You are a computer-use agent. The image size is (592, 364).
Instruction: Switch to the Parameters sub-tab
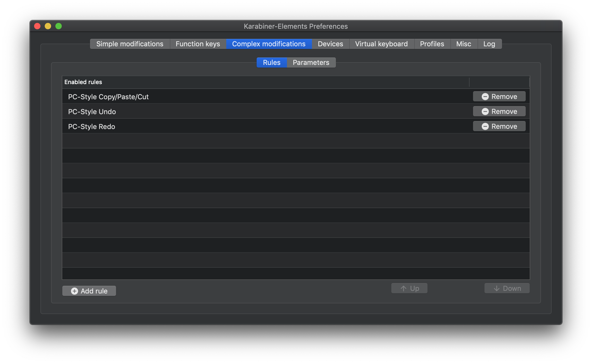tap(311, 63)
